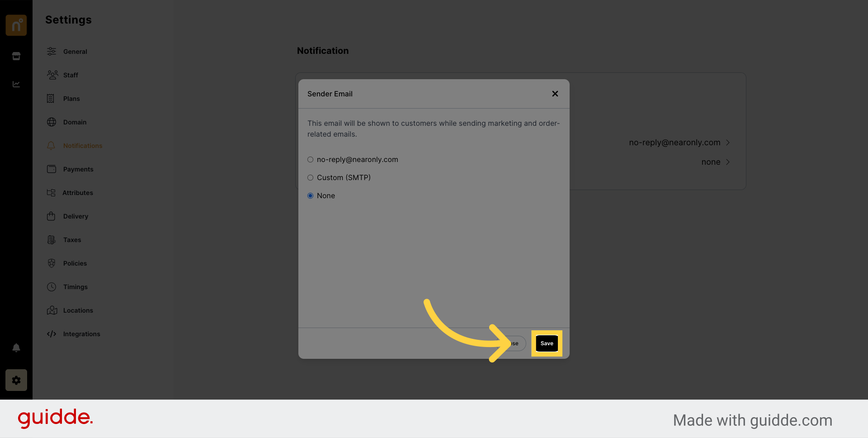Click the Domain globe icon
Viewport: 868px width, 438px height.
pos(52,122)
